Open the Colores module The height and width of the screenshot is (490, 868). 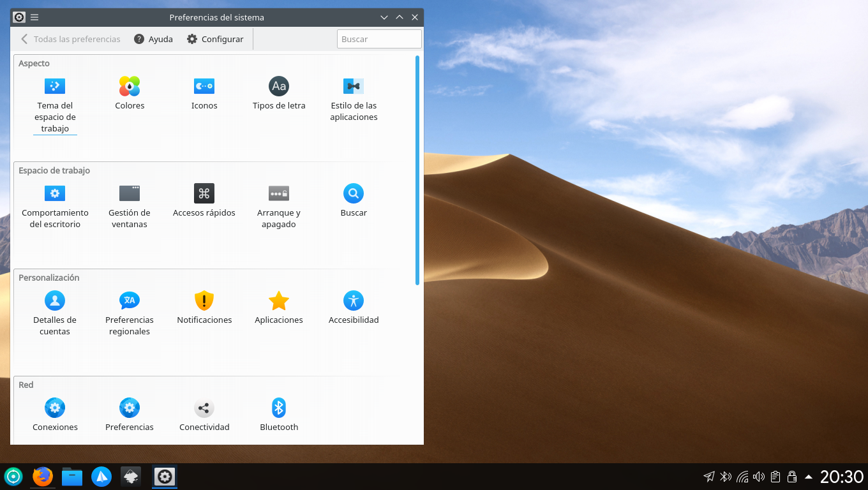(130, 93)
